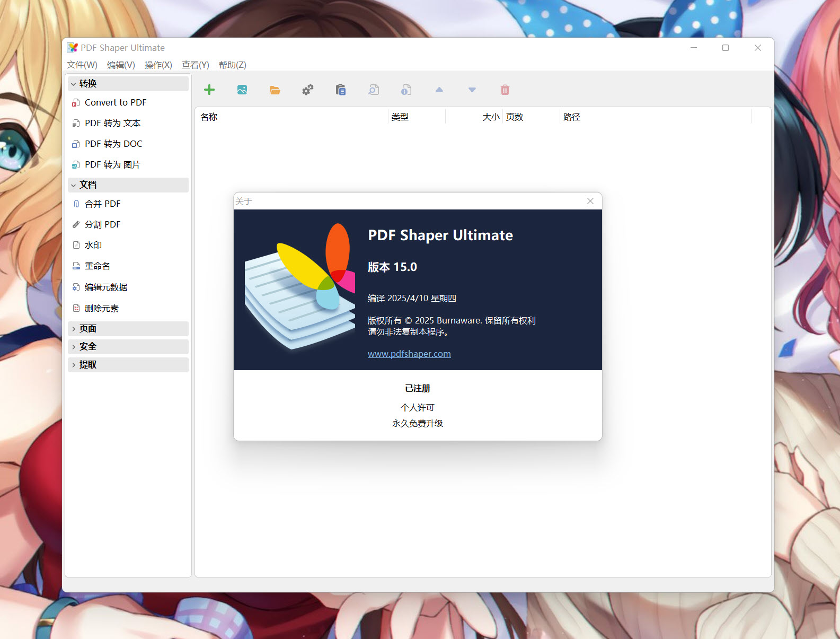Click the 已注册 registered label
This screenshot has width=840, height=639.
pos(418,389)
